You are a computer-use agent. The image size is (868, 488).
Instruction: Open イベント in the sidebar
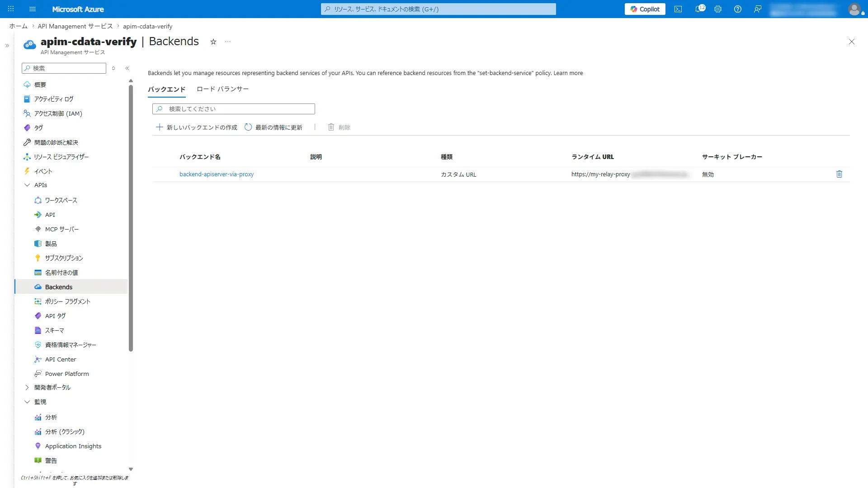(x=43, y=171)
